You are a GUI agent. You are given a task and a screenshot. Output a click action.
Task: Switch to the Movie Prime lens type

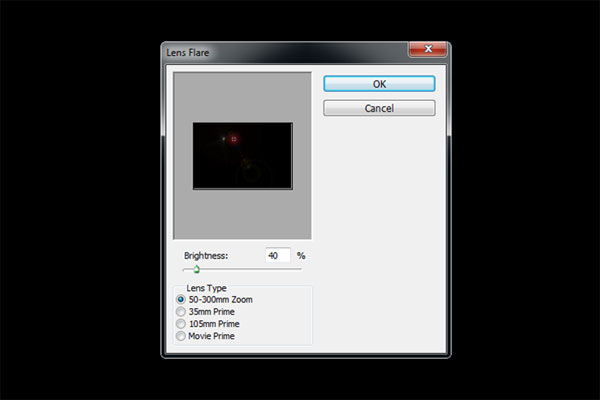181,336
